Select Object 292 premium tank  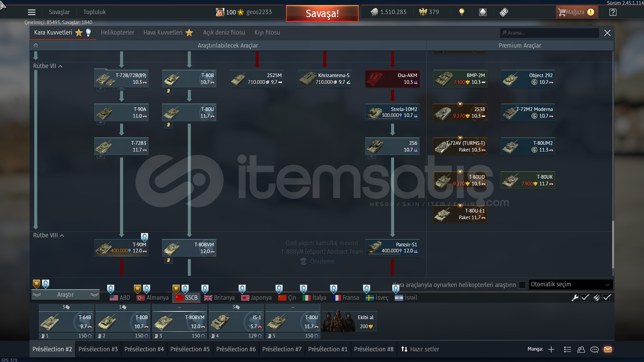click(x=528, y=79)
